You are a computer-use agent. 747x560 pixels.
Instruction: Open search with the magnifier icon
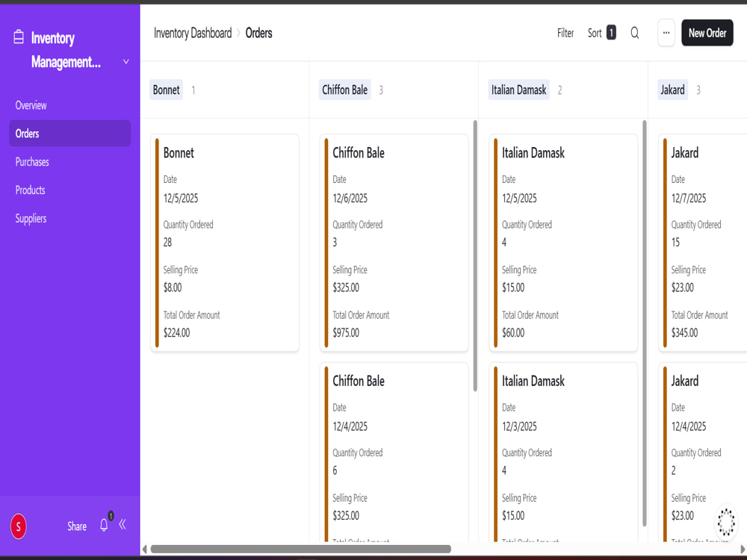(634, 32)
